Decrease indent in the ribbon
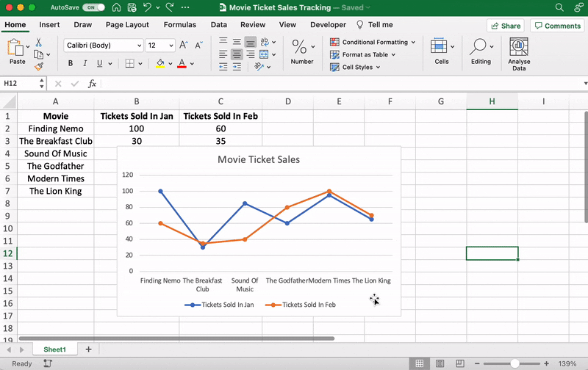588x370 pixels. [x=223, y=67]
